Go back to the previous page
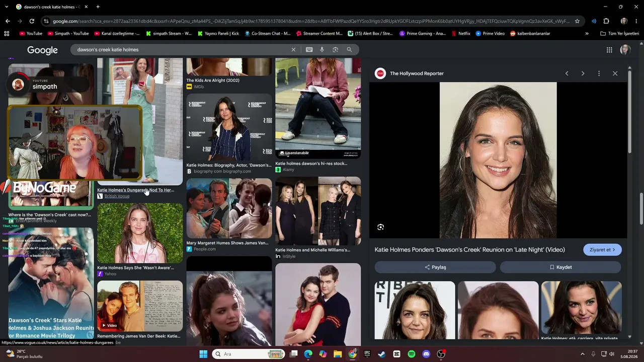 pos(8,21)
